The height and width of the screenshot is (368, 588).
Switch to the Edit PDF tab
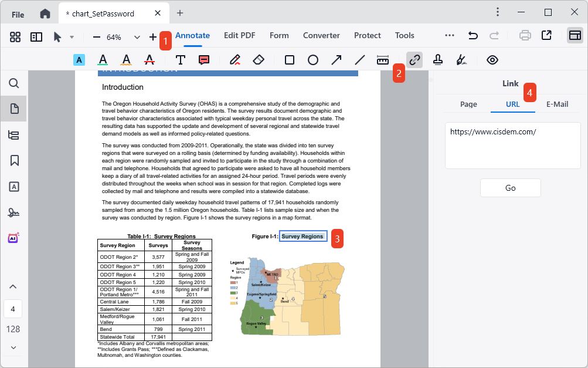point(239,35)
